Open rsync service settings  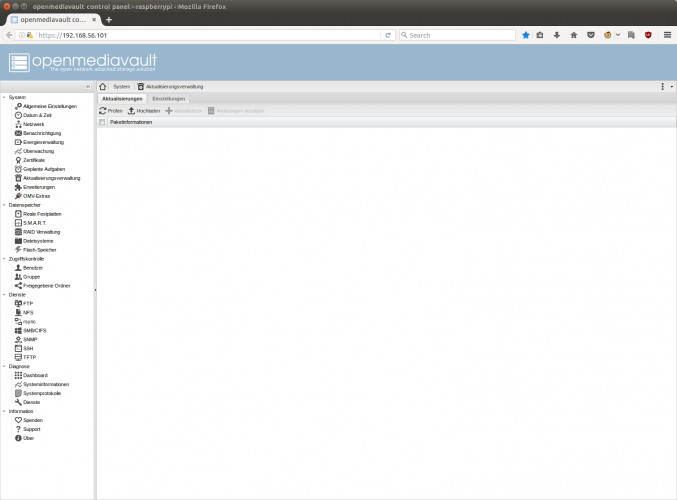point(25,322)
